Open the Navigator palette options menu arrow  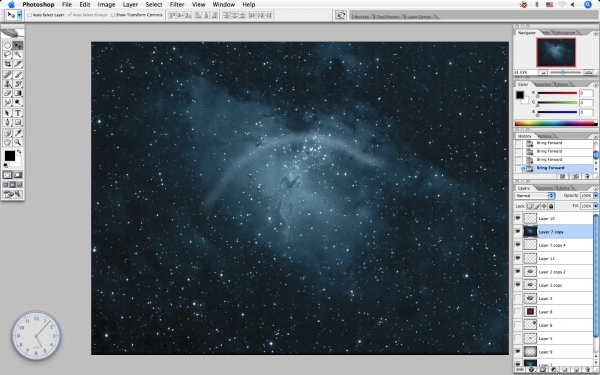(x=595, y=33)
